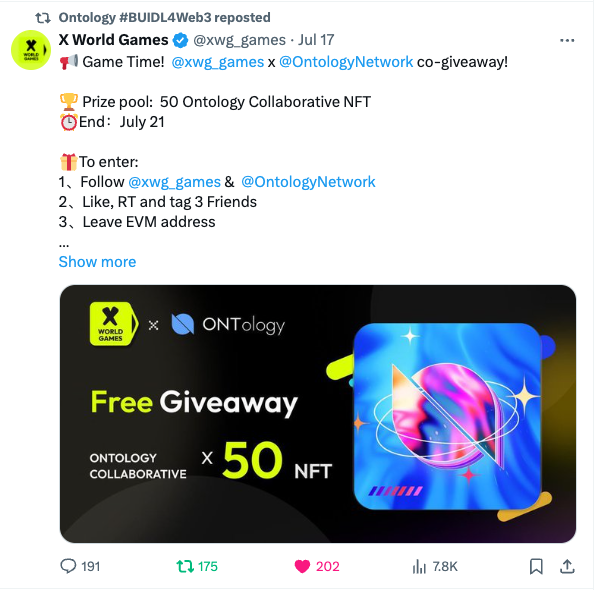Open the X World Games display name
Image resolution: width=597 pixels, height=590 pixels.
tap(113, 40)
